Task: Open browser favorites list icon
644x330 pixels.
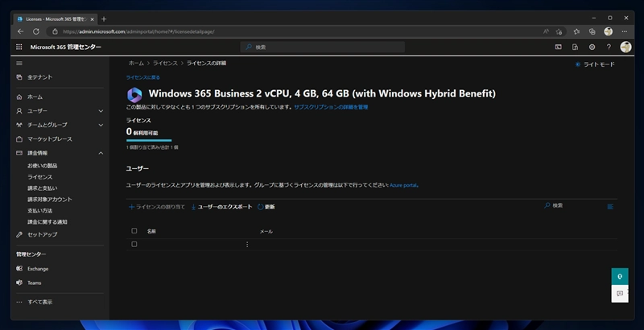Action: (x=576, y=31)
